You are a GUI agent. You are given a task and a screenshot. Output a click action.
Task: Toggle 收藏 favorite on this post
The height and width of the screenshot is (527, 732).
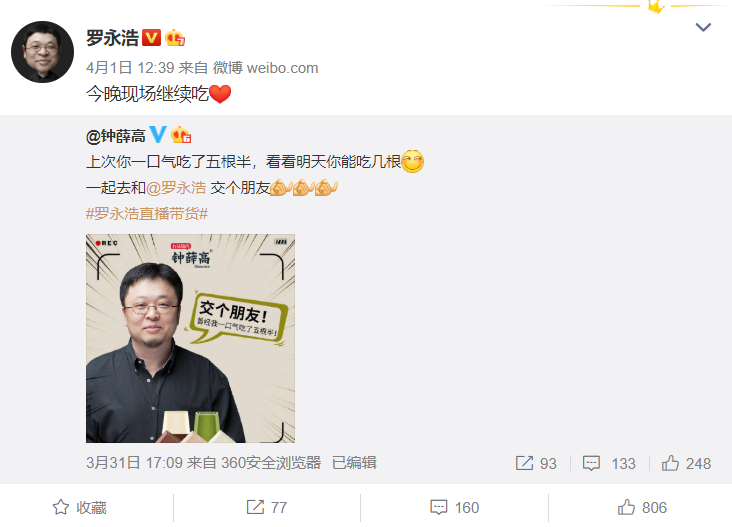pyautogui.click(x=80, y=507)
